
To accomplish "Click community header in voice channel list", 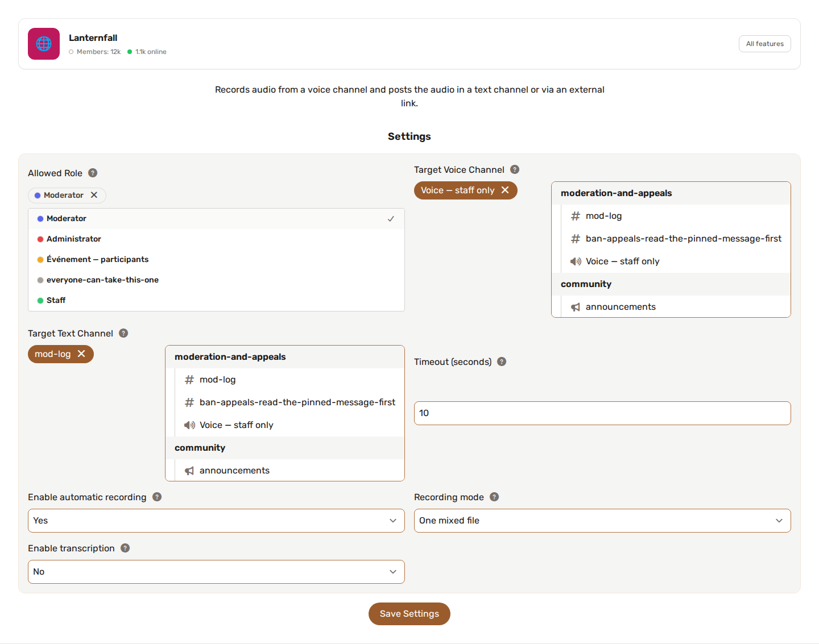I will tap(671, 284).
